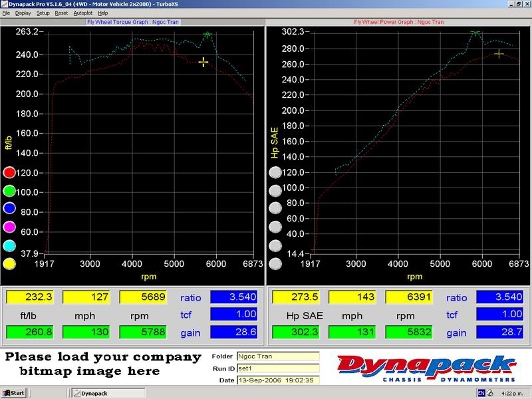Viewport: 532px width, 399px height.
Task: Click bottom gray circle on power graph
Action: click(x=275, y=264)
